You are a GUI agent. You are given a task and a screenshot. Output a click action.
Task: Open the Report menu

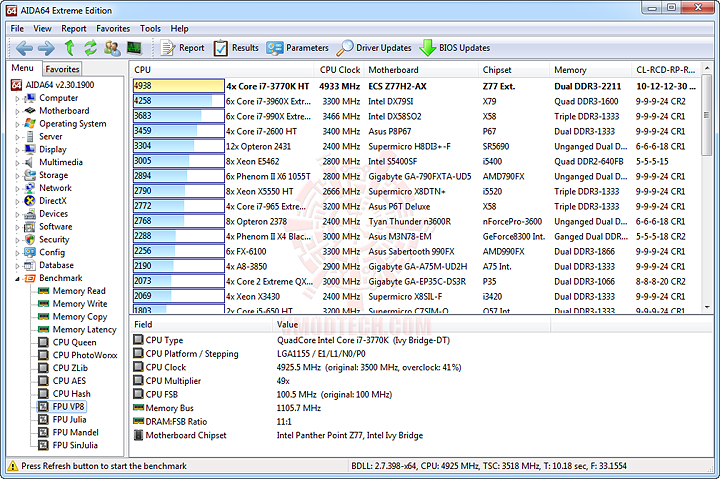coord(73,28)
